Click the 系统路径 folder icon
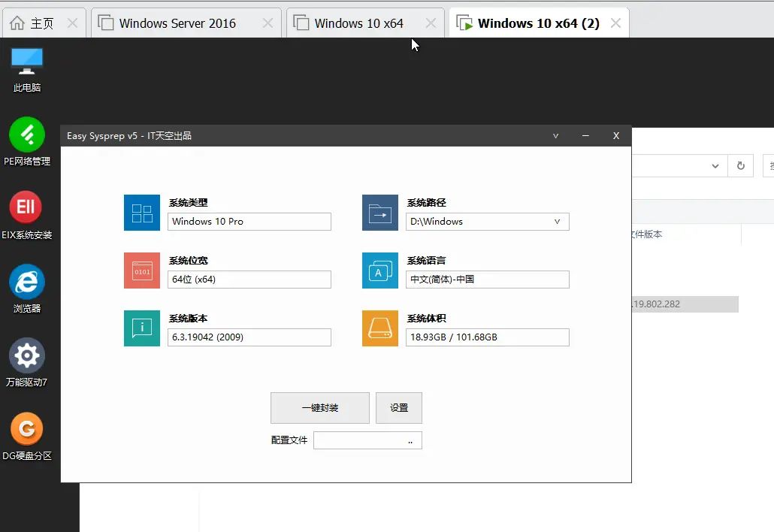 click(380, 213)
